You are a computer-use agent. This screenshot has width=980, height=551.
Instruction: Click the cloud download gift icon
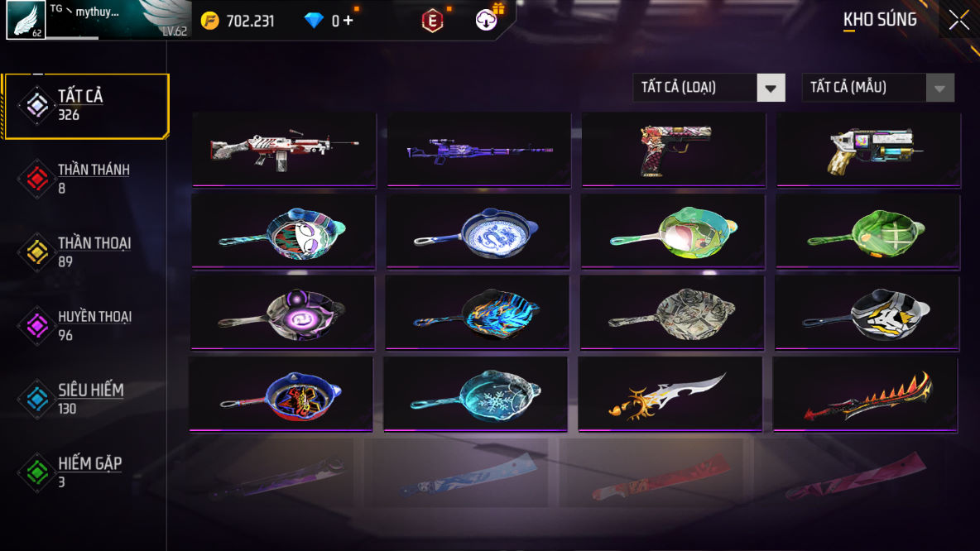pos(486,20)
